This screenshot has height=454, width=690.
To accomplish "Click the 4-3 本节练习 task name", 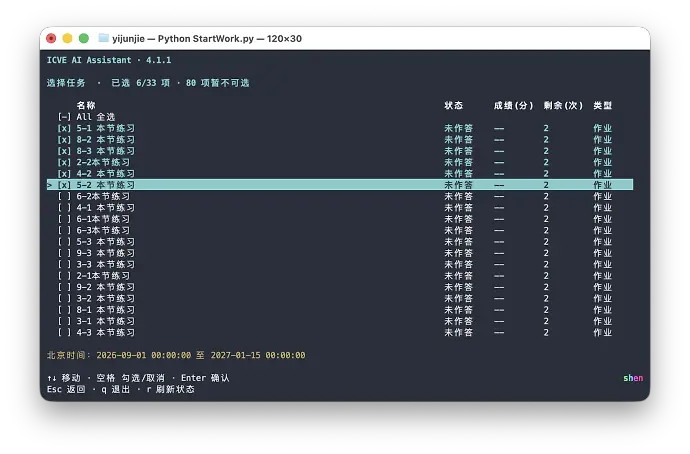I will click(x=106, y=333).
